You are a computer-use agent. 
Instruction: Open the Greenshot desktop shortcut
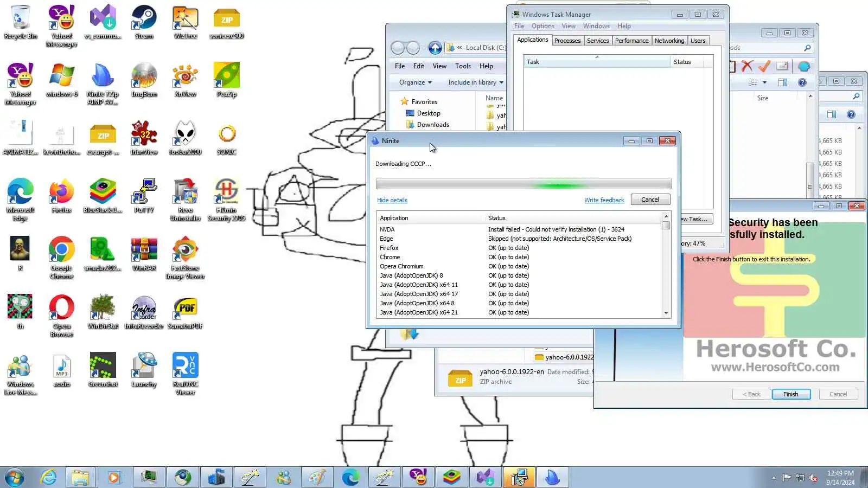[x=103, y=370]
